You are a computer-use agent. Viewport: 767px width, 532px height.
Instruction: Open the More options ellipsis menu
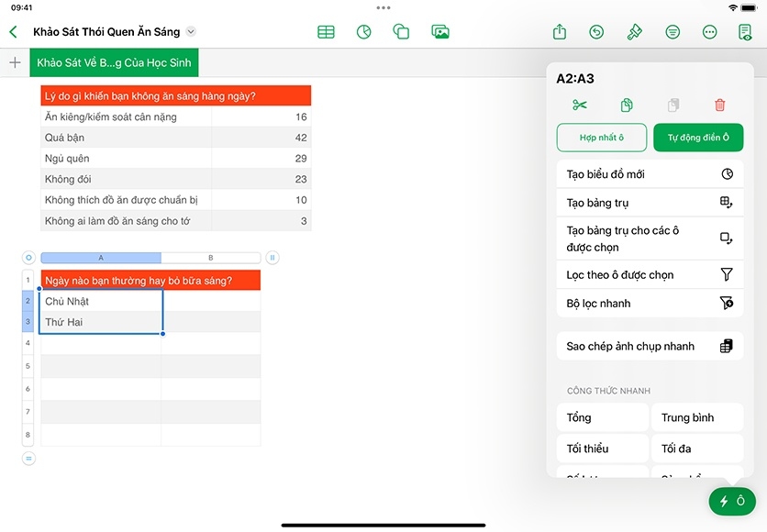click(709, 32)
